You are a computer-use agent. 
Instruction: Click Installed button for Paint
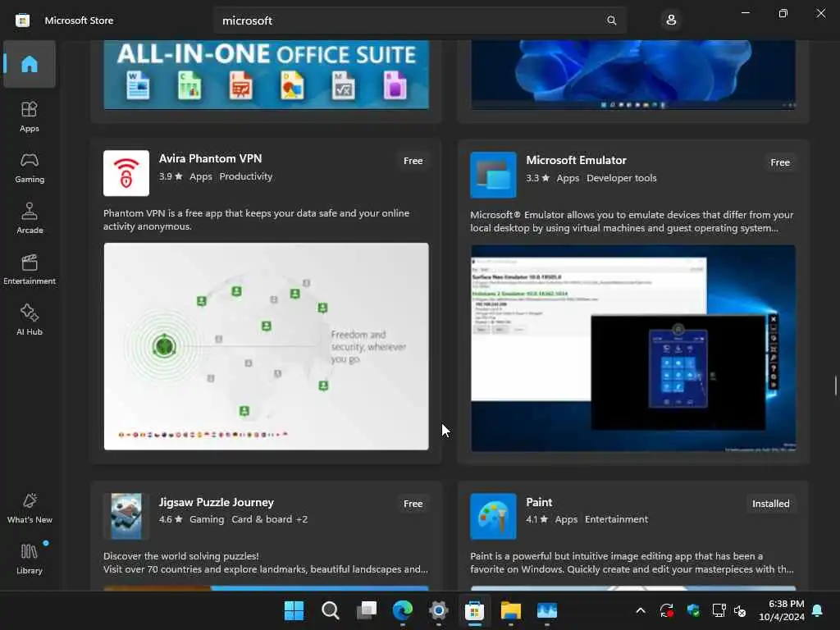tap(770, 504)
